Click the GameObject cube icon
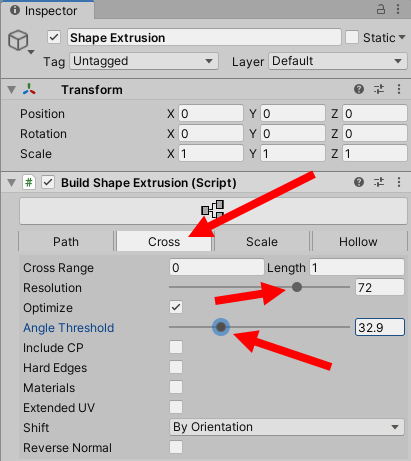This screenshot has height=461, width=411. click(18, 40)
